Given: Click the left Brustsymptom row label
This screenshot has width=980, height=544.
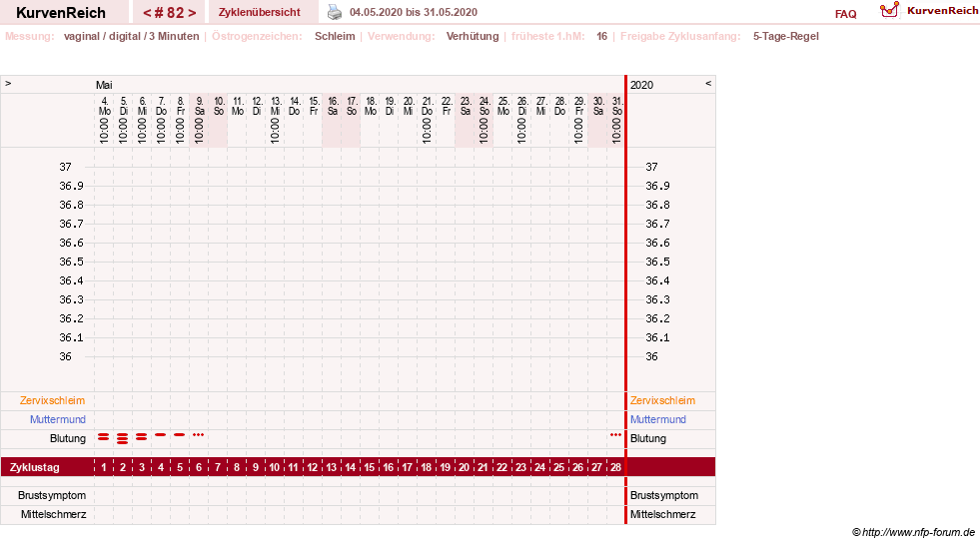Looking at the screenshot, I should point(52,495).
